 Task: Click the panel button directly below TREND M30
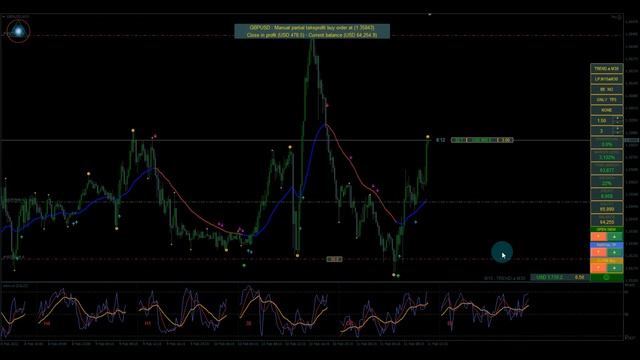click(x=607, y=79)
